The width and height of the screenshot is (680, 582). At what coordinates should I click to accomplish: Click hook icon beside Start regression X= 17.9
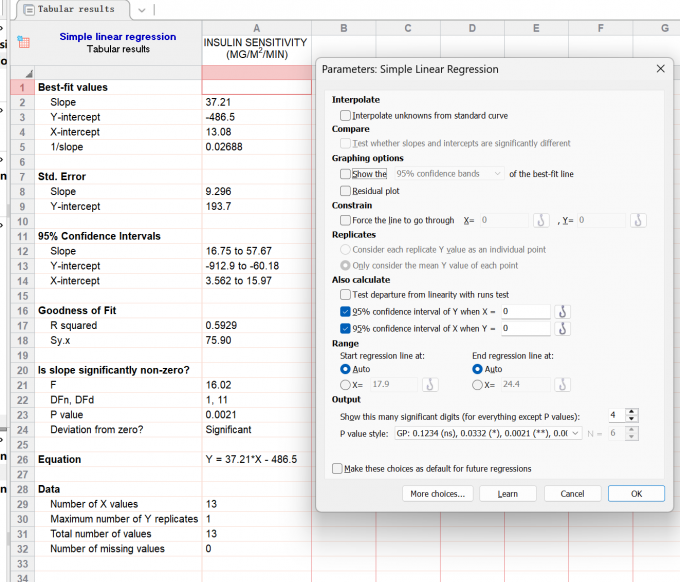pyautogui.click(x=430, y=384)
